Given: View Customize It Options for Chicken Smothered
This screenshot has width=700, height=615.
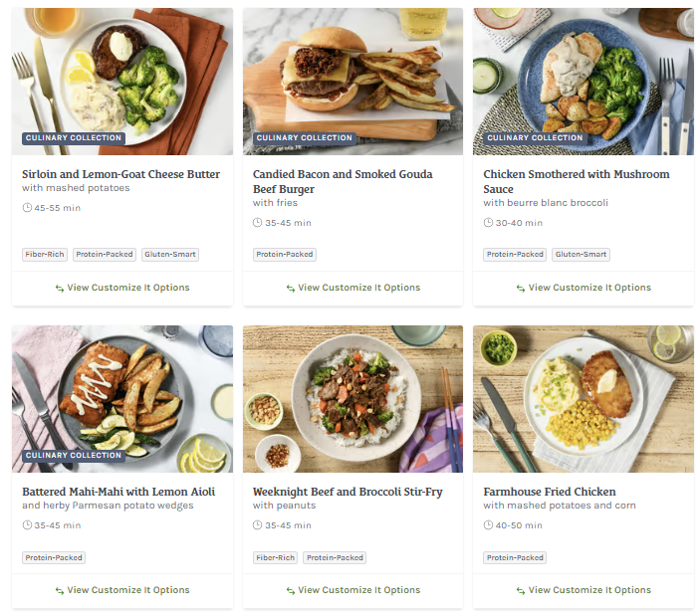Looking at the screenshot, I should click(583, 288).
